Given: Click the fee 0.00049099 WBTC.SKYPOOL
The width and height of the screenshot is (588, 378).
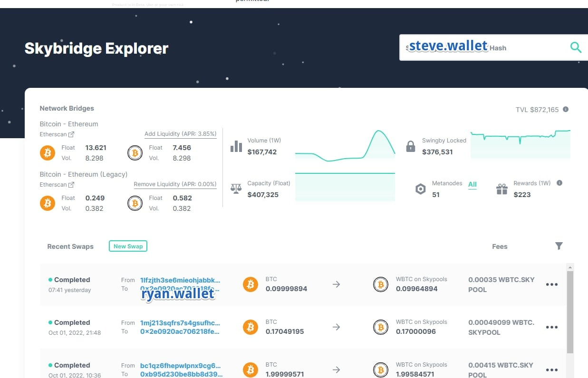Looking at the screenshot, I should pyautogui.click(x=501, y=327).
